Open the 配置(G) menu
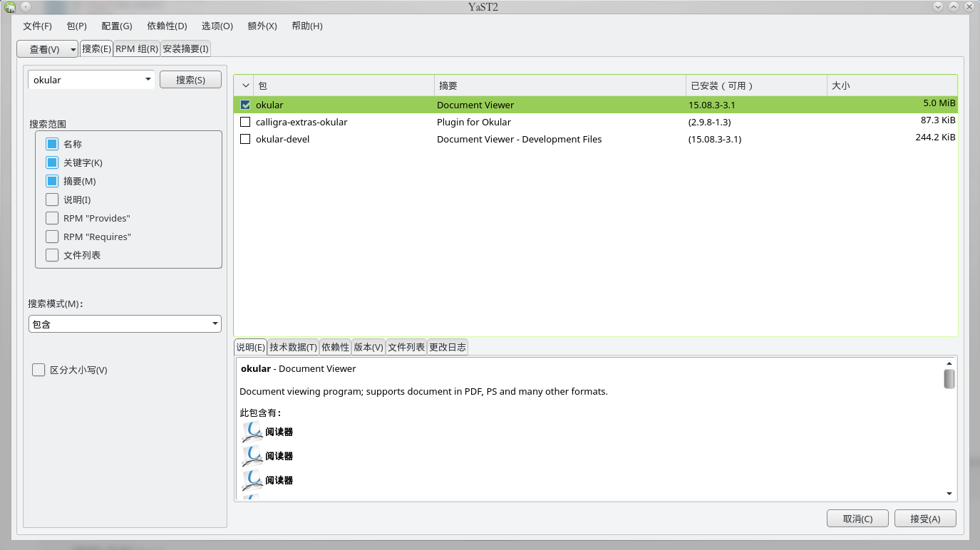Screen dimensions: 980x550 tap(117, 26)
